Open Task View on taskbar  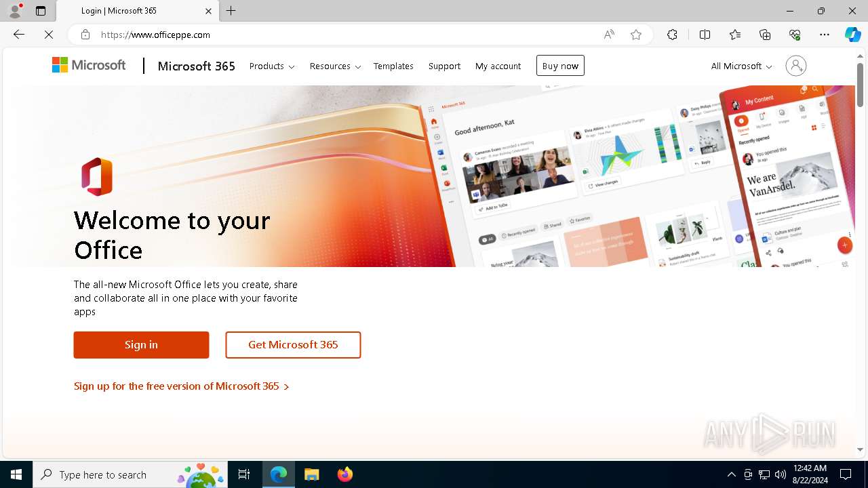click(244, 474)
